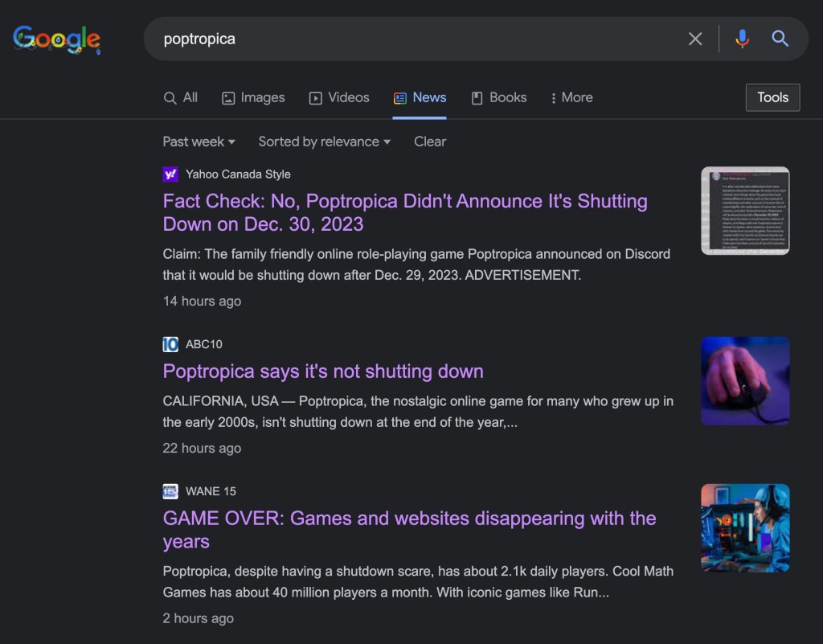Image resolution: width=823 pixels, height=644 pixels.
Task: Click the Tools button
Action: (772, 97)
